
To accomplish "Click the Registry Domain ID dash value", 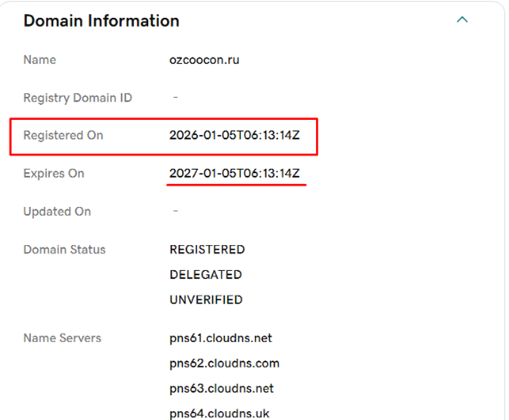I will pyautogui.click(x=175, y=98).
